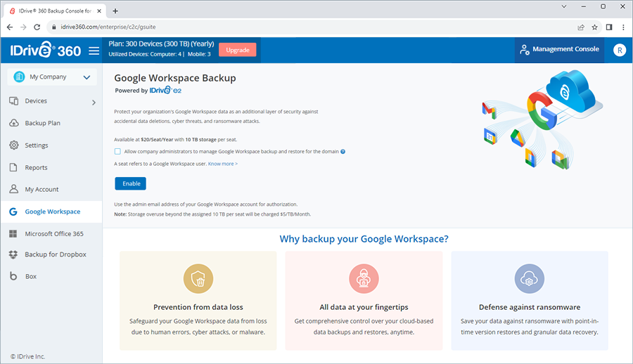Viewport: 633px width, 364px height.
Task: Click the My Company building icon
Action: pos(19,77)
